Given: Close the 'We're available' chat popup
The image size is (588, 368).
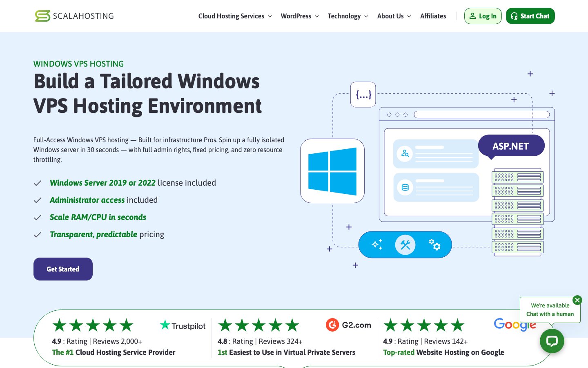Looking at the screenshot, I should click(577, 300).
